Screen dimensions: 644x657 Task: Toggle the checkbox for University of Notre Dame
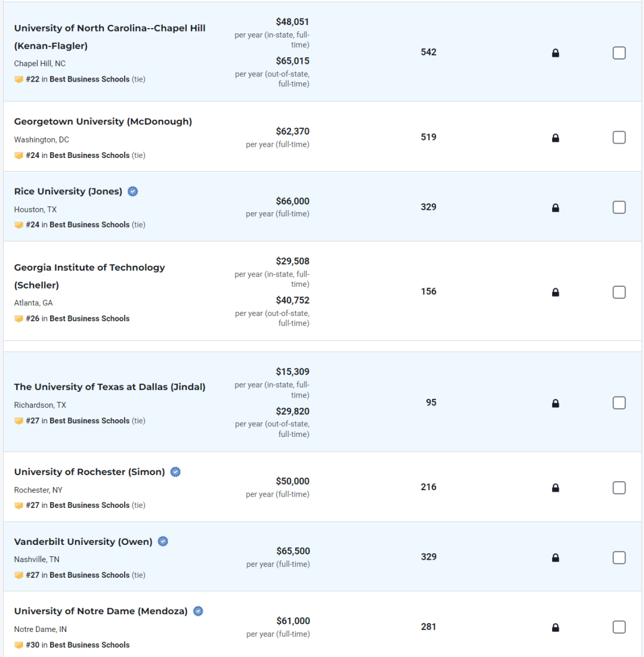(x=619, y=627)
